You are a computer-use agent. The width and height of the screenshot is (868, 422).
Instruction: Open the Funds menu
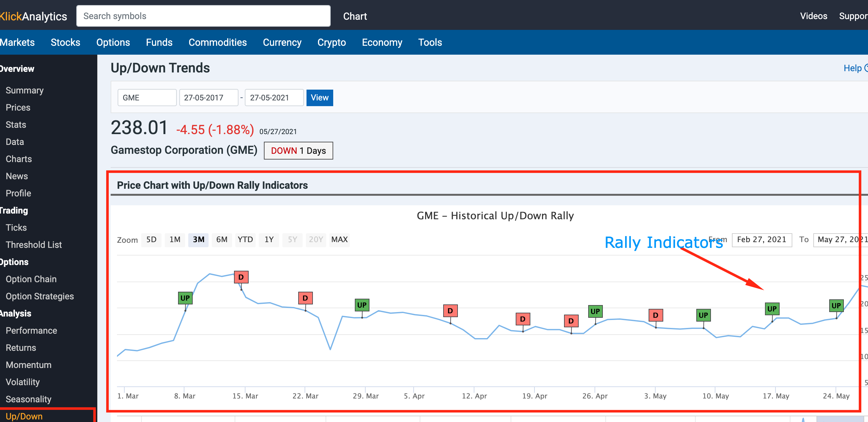(x=159, y=42)
